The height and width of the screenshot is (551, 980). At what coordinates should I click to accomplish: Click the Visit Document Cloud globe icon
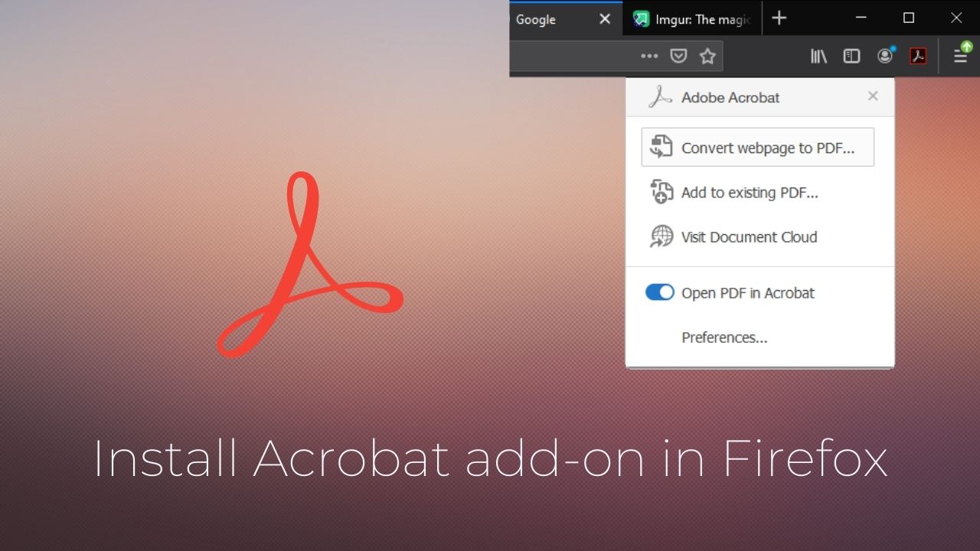click(x=661, y=236)
